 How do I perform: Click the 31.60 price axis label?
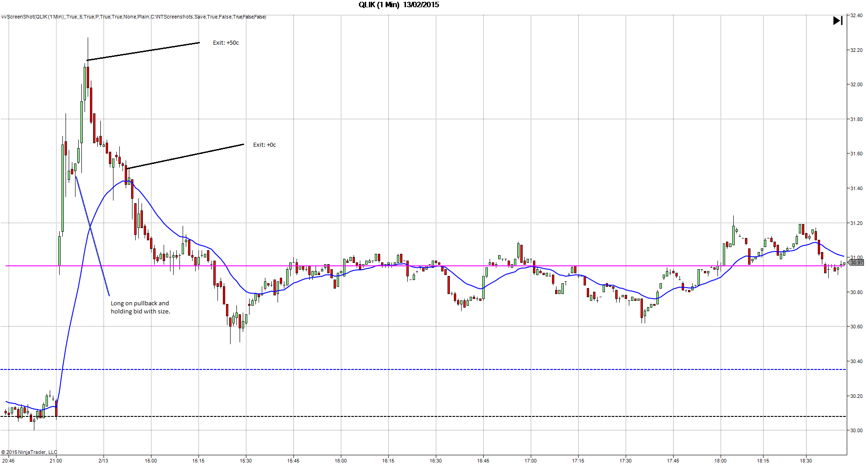point(856,154)
